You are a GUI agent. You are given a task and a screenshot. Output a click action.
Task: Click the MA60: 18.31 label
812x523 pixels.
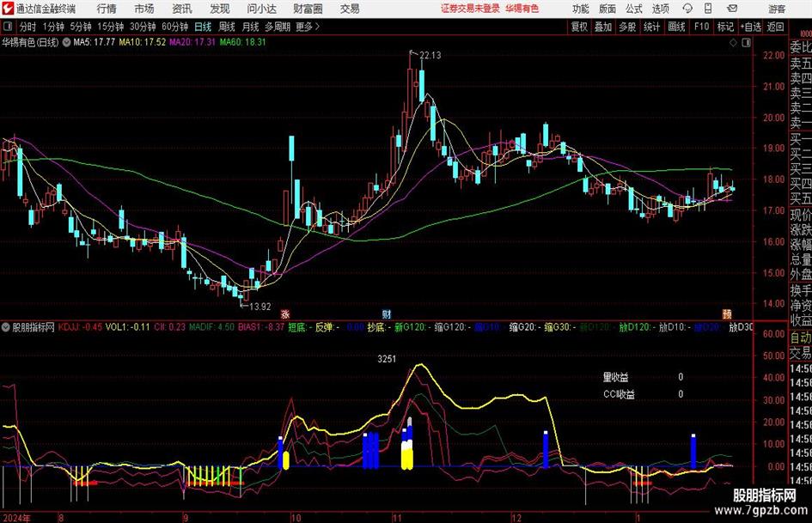click(x=242, y=42)
